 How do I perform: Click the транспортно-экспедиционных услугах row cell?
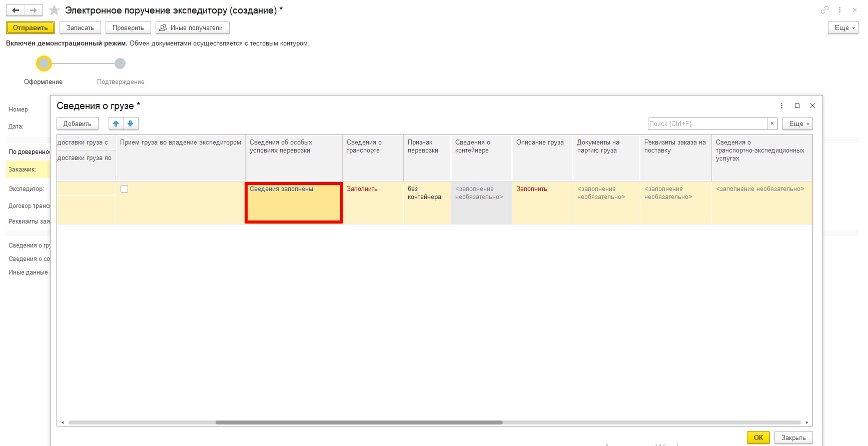[x=762, y=202]
